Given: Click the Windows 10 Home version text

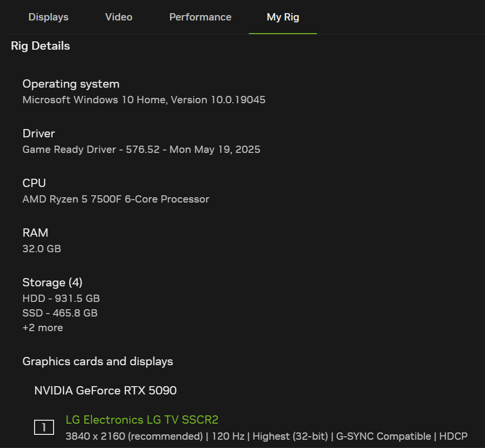Looking at the screenshot, I should tap(144, 100).
